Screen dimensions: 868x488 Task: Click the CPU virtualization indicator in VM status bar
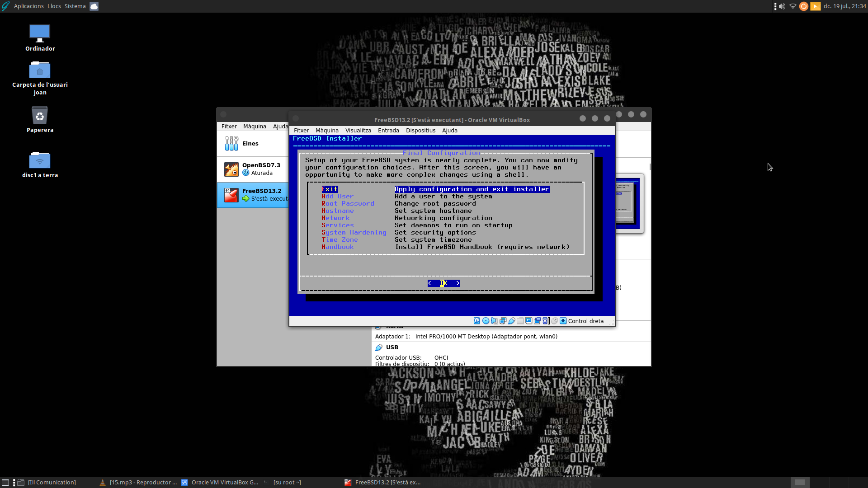pos(546,321)
